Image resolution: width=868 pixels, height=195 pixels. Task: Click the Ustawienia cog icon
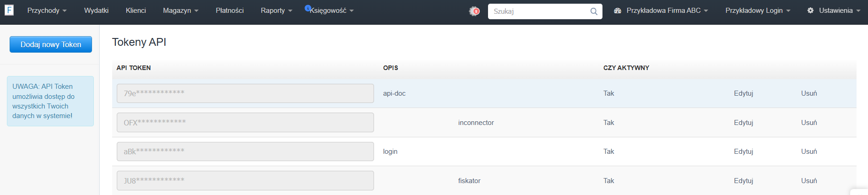tap(810, 11)
